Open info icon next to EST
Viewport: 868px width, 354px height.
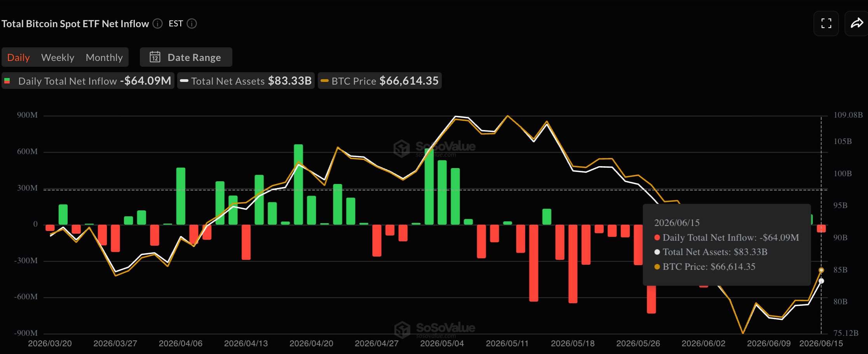192,24
